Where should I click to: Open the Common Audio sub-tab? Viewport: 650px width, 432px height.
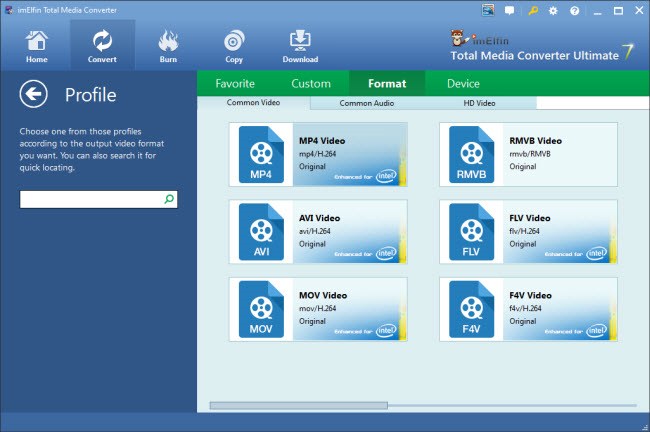pos(366,103)
